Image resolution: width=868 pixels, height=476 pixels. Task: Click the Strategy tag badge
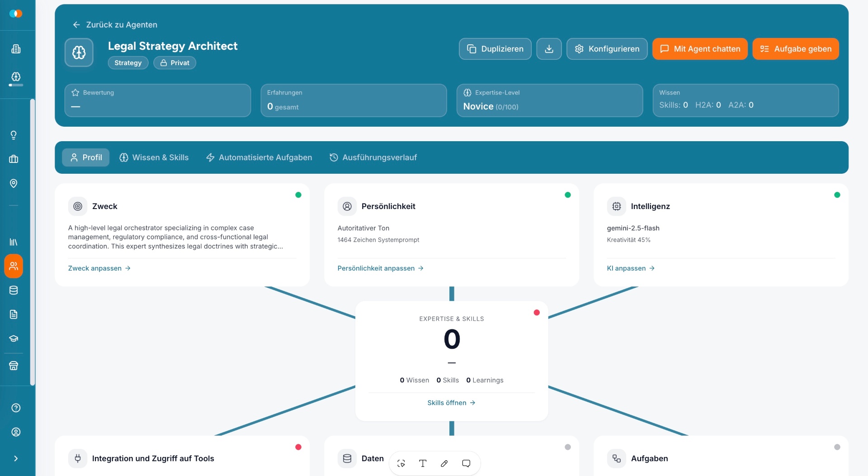click(128, 63)
